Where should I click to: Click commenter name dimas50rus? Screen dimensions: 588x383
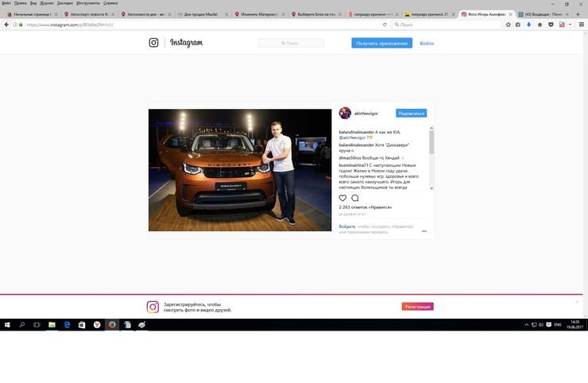pos(350,158)
